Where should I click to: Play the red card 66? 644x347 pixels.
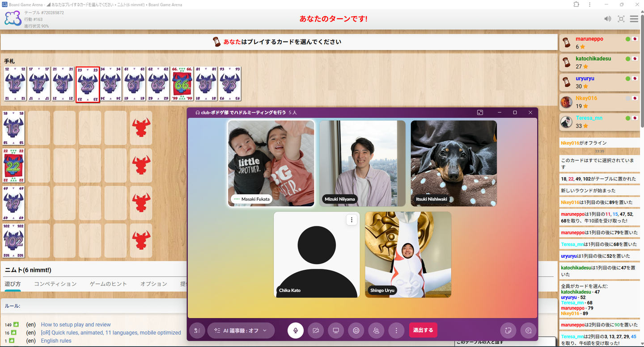click(182, 84)
